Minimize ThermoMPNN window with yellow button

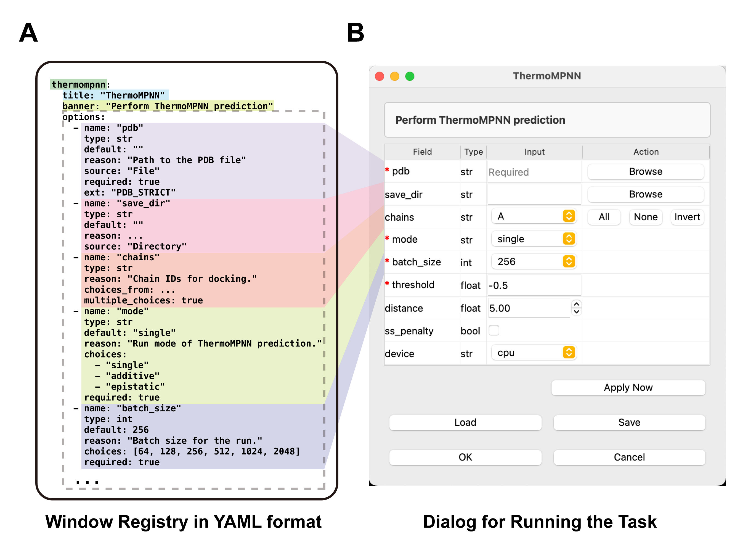pyautogui.click(x=394, y=76)
